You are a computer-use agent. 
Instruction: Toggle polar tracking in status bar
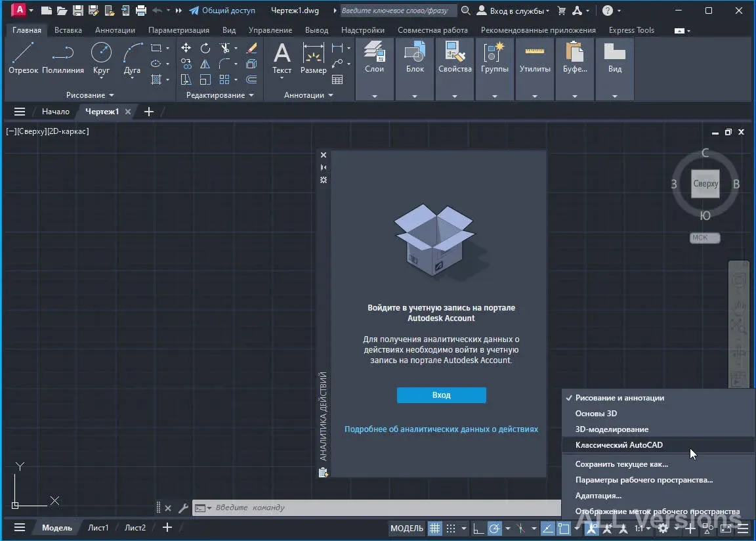point(495,529)
